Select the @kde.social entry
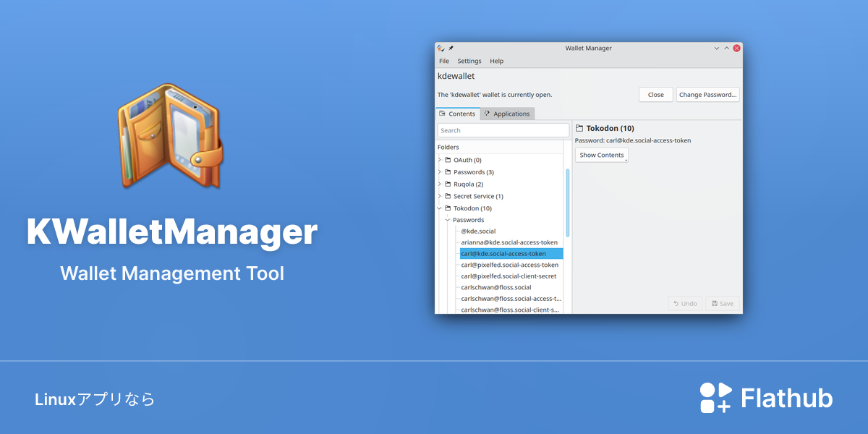Viewport: 868px width, 434px height. click(478, 231)
